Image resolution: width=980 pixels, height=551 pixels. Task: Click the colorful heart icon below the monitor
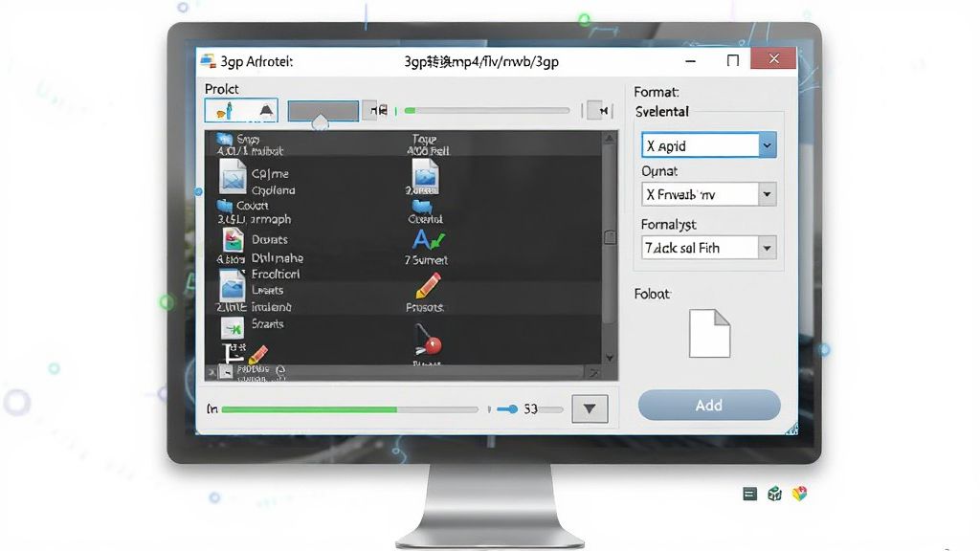click(799, 494)
